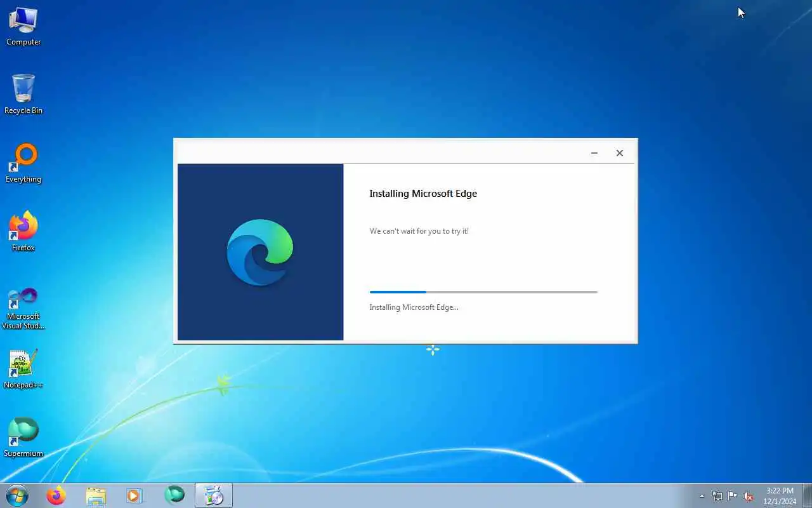Launch Supermium from the taskbar
This screenshot has width=812, height=508.
(x=174, y=495)
